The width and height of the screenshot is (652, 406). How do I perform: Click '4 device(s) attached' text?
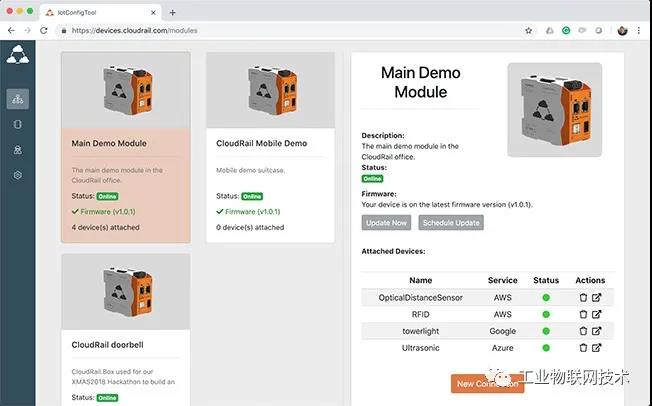(105, 228)
